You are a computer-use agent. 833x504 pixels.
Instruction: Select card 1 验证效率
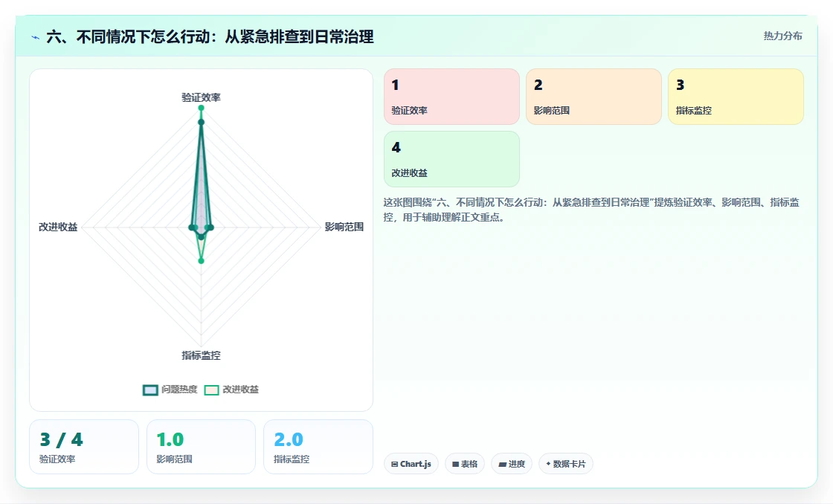(451, 97)
